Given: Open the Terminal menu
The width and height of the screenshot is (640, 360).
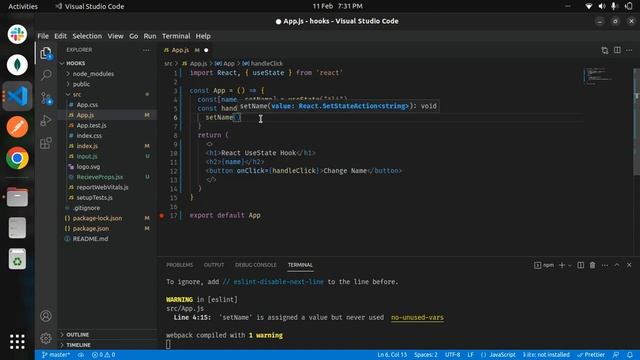Looking at the screenshot, I should [x=176, y=36].
